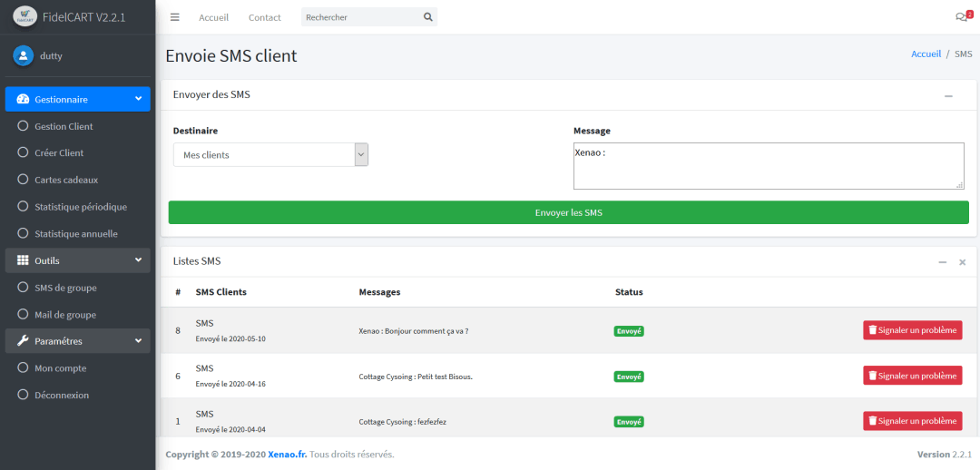Viewport: 980px width, 470px height.
Task: Open the chat notifications icon
Action: coord(962,17)
